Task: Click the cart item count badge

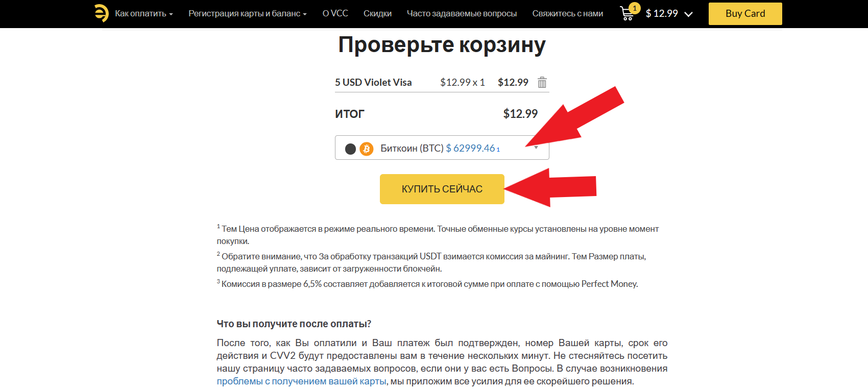Action: click(x=635, y=8)
